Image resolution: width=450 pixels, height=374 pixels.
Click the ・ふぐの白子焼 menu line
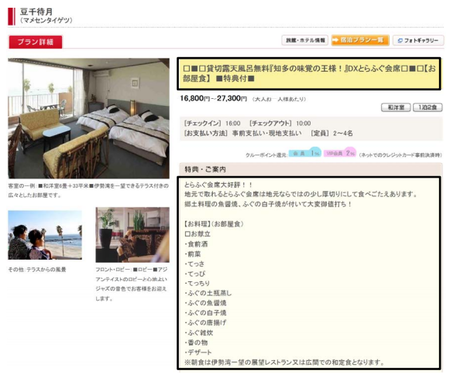pos(205,313)
